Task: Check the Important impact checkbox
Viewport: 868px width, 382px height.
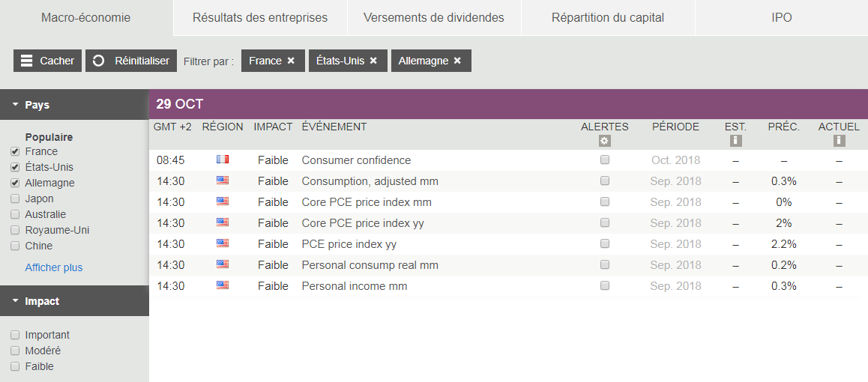Action: [15, 335]
